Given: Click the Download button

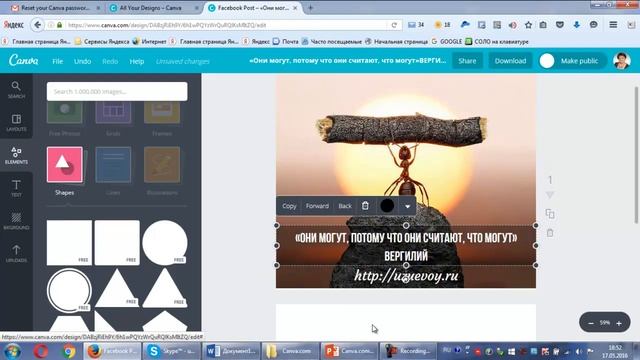Looking at the screenshot, I should [x=510, y=61].
